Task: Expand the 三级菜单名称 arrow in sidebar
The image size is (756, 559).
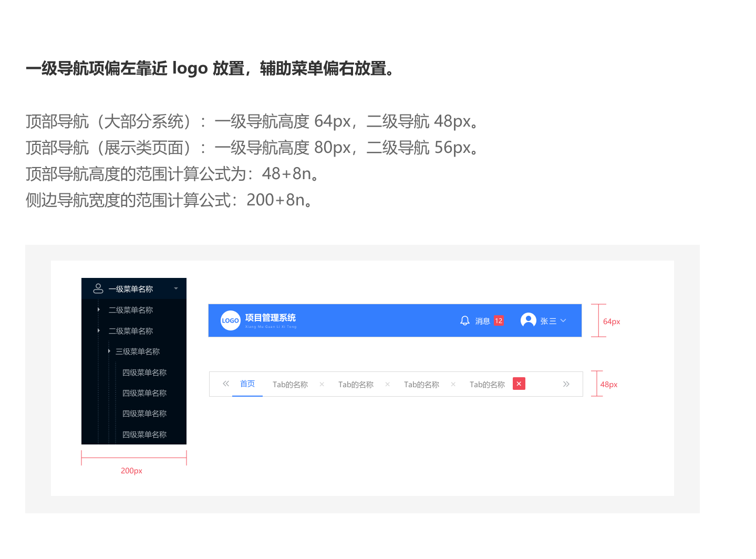Action: point(109,351)
